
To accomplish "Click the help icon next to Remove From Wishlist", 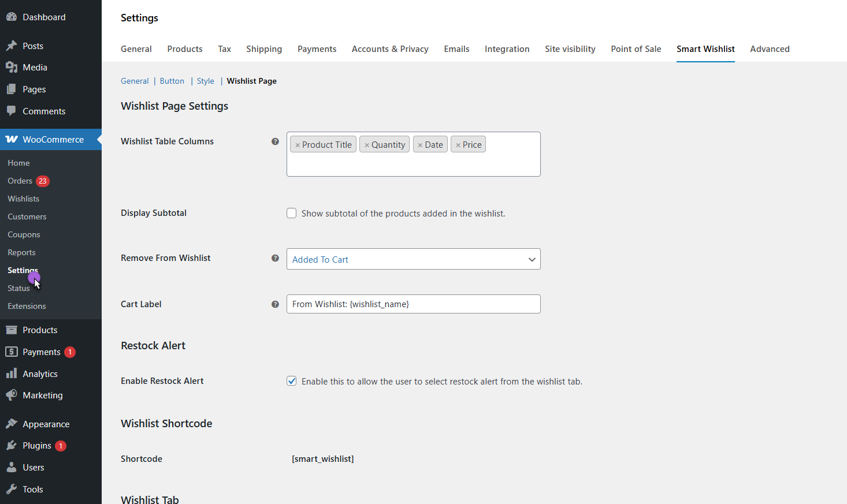I will 275,258.
